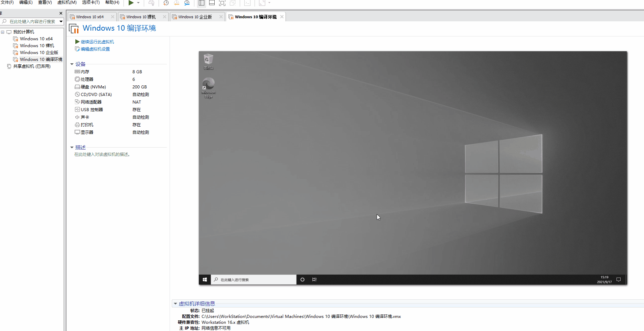Take a snapshot using the clock-plus icon

(166, 3)
